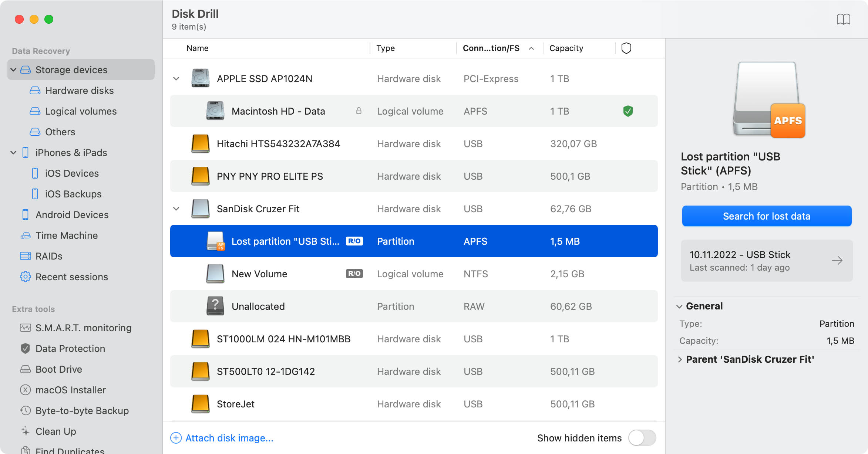Click the lock icon beside Macintosh HD - Data
Viewport: 868px width, 454px height.
pyautogui.click(x=359, y=111)
